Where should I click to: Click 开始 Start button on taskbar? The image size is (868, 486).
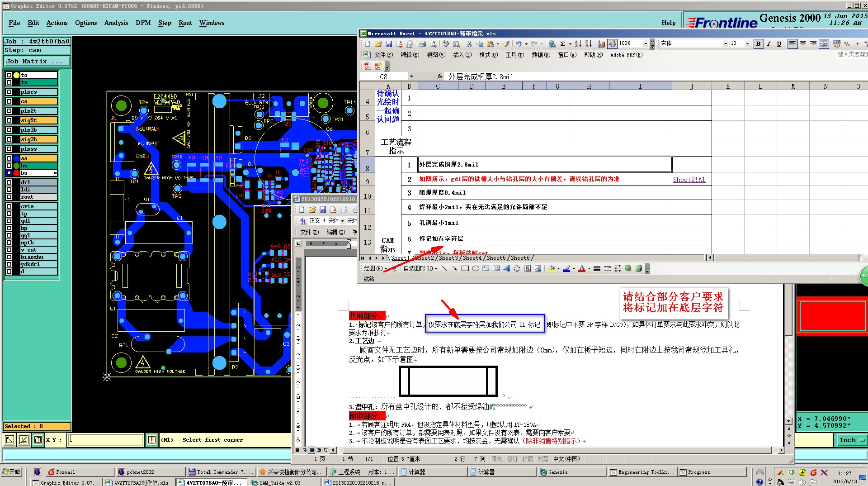click(11, 472)
